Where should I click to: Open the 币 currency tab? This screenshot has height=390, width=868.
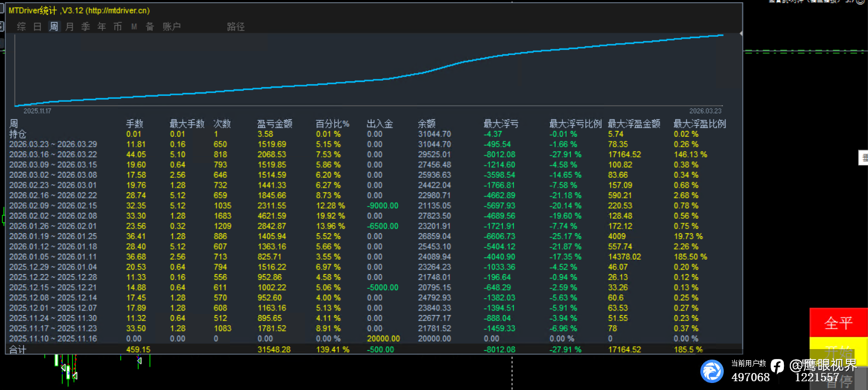click(117, 26)
